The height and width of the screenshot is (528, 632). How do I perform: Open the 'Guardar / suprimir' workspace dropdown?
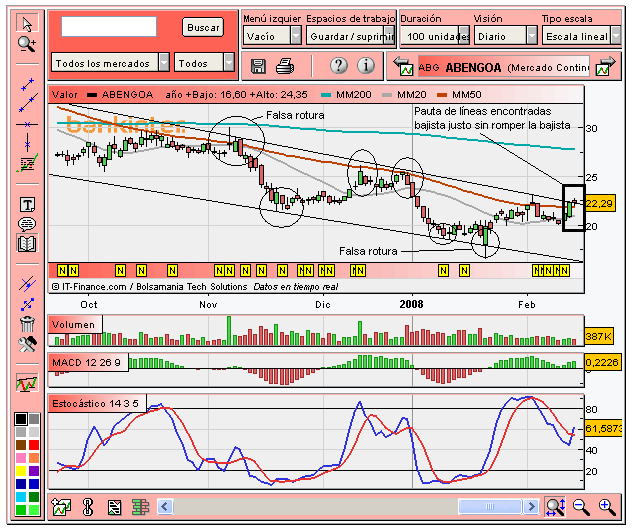click(350, 36)
